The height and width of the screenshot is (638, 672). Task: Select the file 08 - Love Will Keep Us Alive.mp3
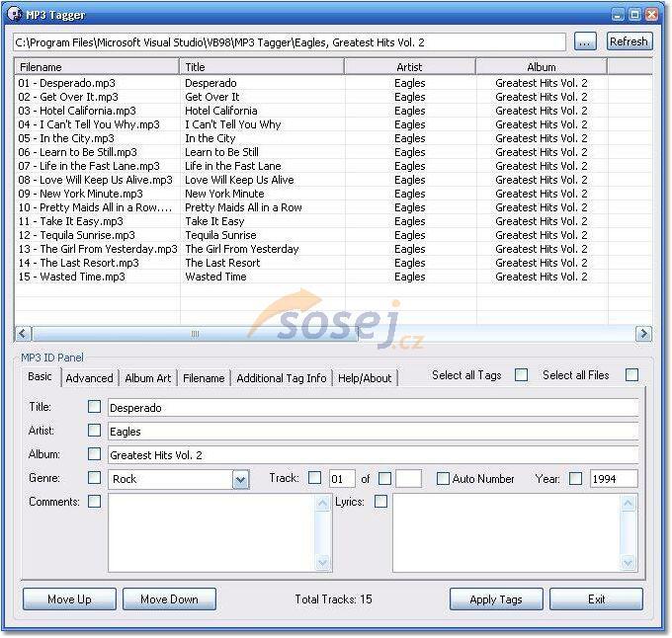click(x=95, y=180)
